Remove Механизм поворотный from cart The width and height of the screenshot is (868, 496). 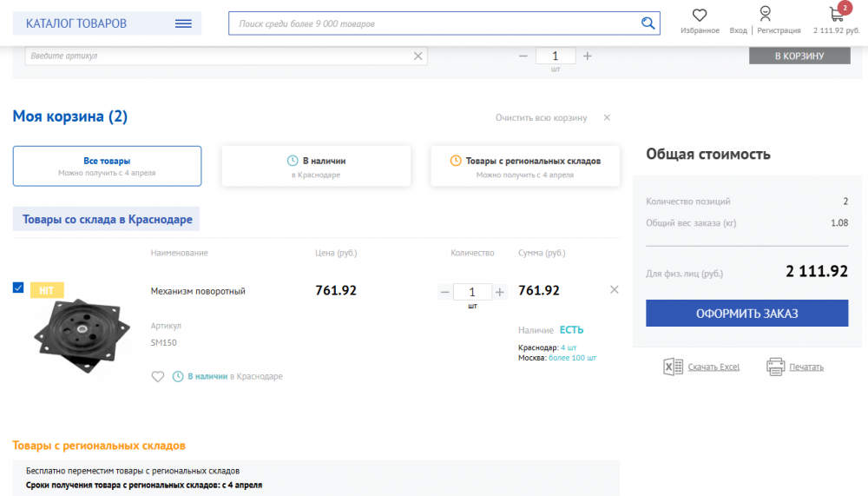tap(614, 290)
